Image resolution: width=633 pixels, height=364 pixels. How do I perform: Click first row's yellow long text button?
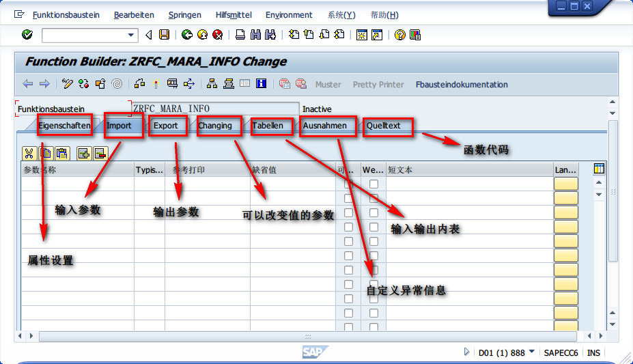(565, 184)
